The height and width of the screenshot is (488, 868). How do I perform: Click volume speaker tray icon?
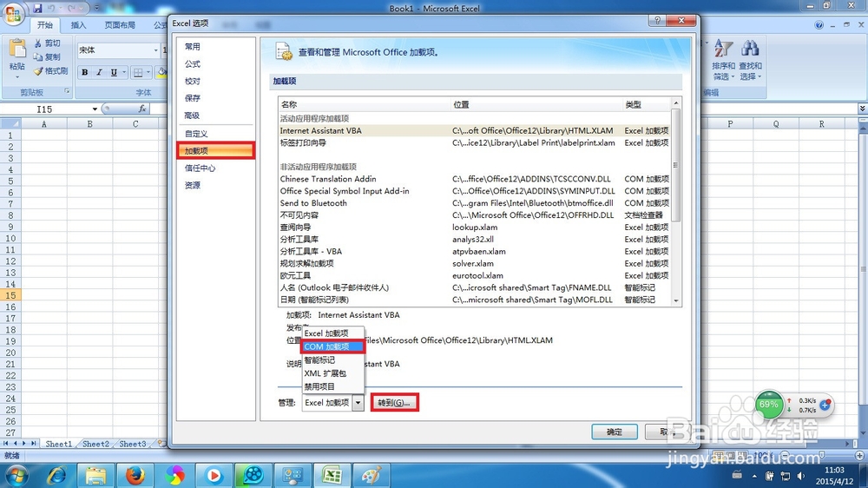click(800, 476)
